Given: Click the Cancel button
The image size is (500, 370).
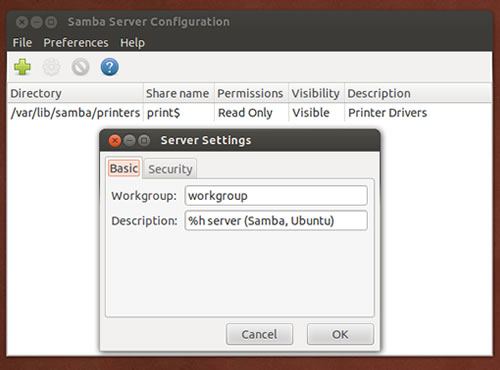Looking at the screenshot, I should 259,334.
